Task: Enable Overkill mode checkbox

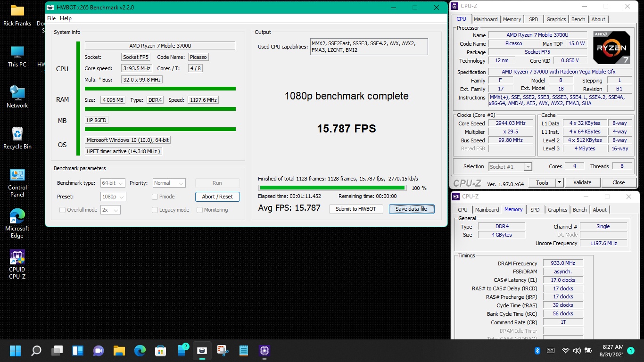Action: tap(62, 210)
